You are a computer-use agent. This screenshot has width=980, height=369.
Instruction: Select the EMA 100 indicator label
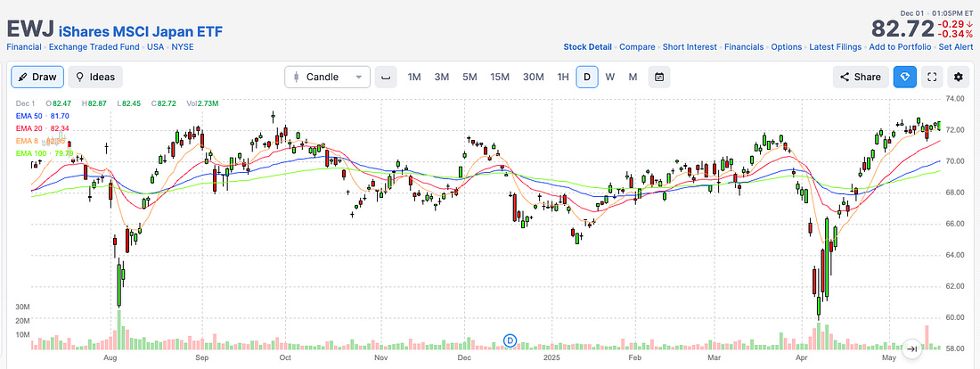tap(45, 153)
